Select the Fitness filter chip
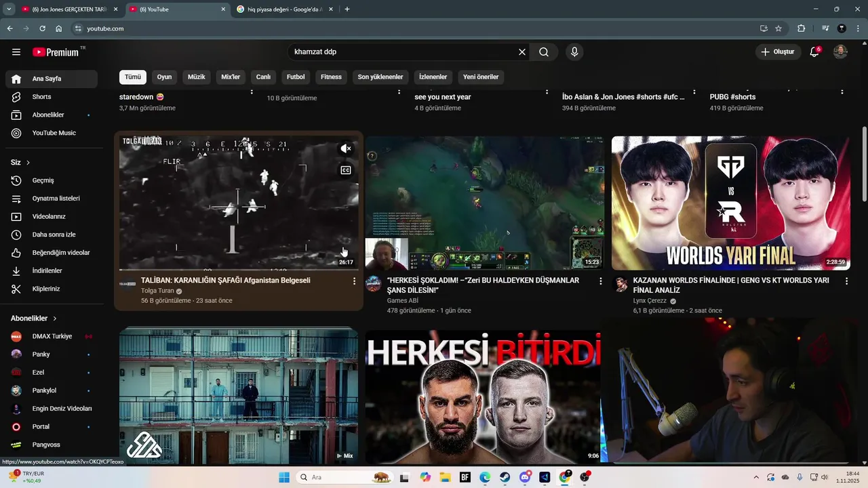Screen dimensions: 868x488 331,77
